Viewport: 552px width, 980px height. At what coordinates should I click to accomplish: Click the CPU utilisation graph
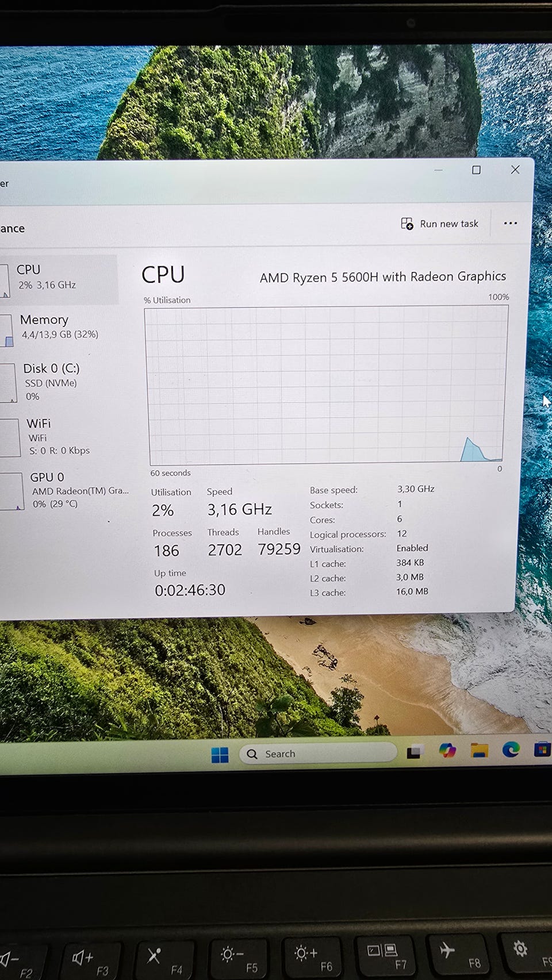(326, 385)
